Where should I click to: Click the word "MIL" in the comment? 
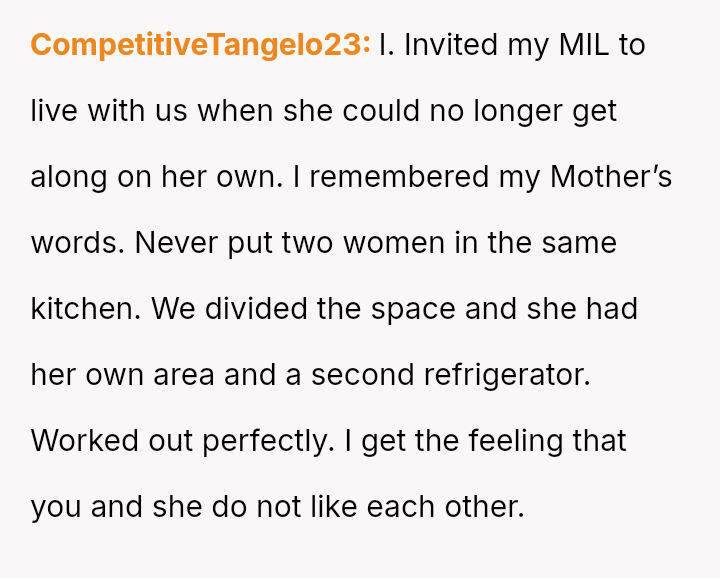pyautogui.click(x=581, y=45)
